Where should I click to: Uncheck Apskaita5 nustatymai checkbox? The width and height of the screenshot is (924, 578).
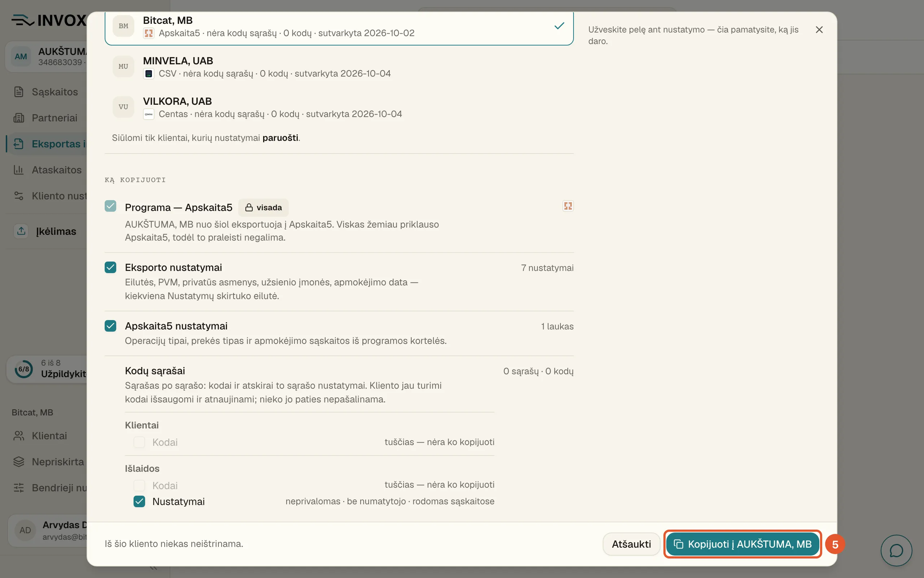110,326
